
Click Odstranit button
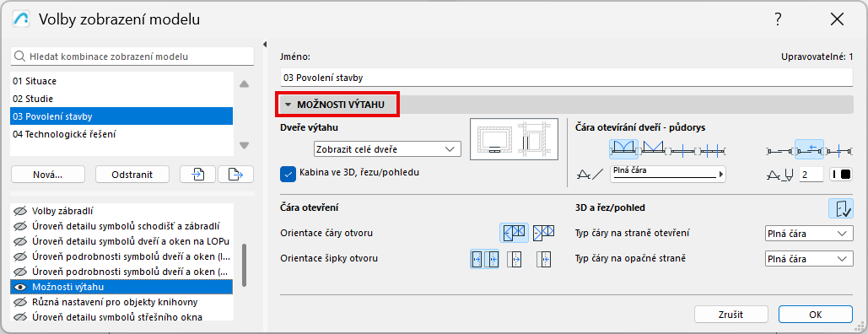(132, 174)
